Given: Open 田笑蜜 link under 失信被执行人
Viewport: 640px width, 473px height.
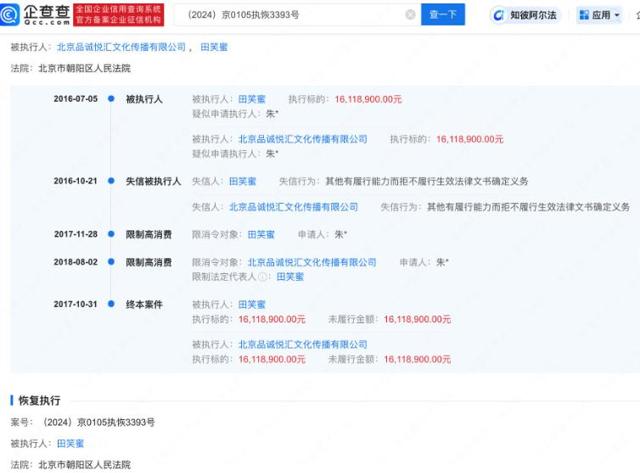Looking at the screenshot, I should point(242,181).
